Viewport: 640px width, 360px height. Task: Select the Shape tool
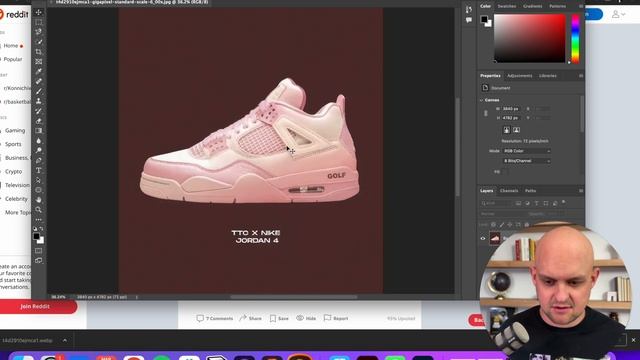click(x=39, y=190)
